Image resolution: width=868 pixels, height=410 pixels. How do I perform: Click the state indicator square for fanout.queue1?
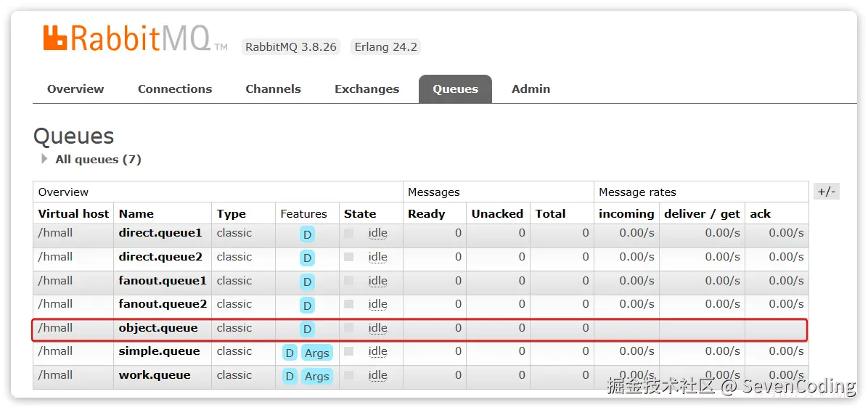point(349,281)
